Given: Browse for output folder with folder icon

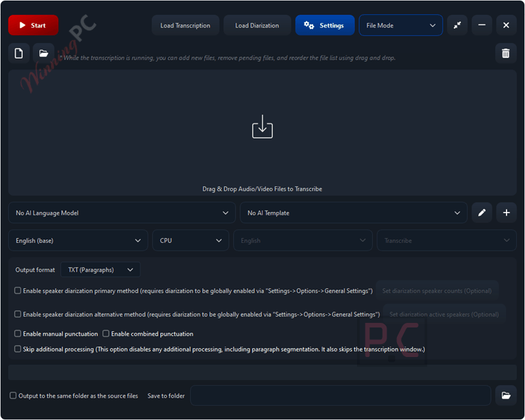Looking at the screenshot, I should tap(505, 396).
